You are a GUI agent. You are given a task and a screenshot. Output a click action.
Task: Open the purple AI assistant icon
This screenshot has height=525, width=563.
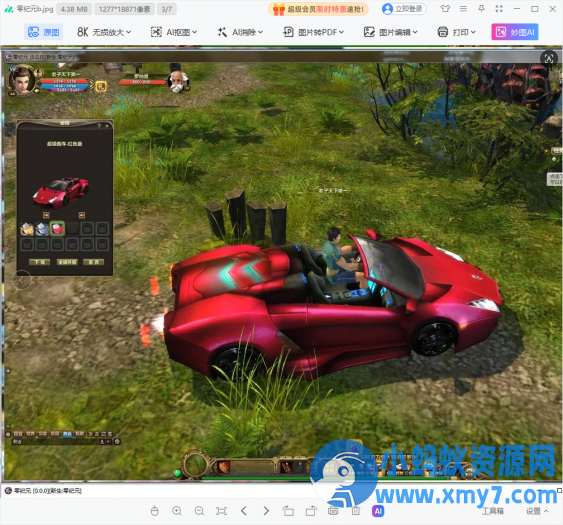coord(378,511)
